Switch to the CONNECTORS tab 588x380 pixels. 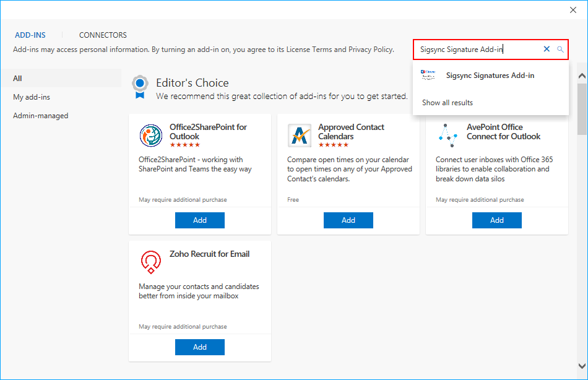[103, 35]
